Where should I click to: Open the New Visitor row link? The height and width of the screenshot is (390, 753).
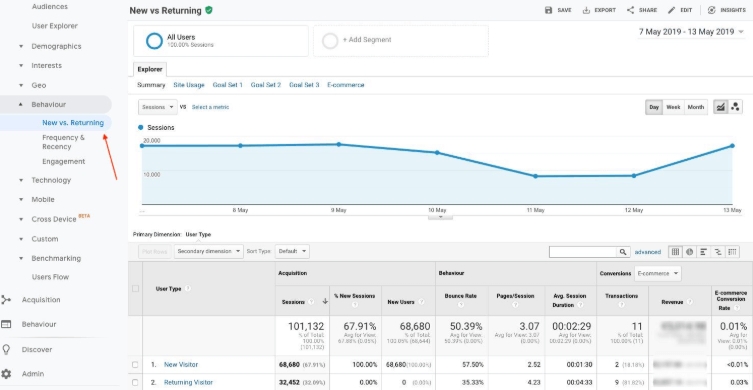click(181, 365)
